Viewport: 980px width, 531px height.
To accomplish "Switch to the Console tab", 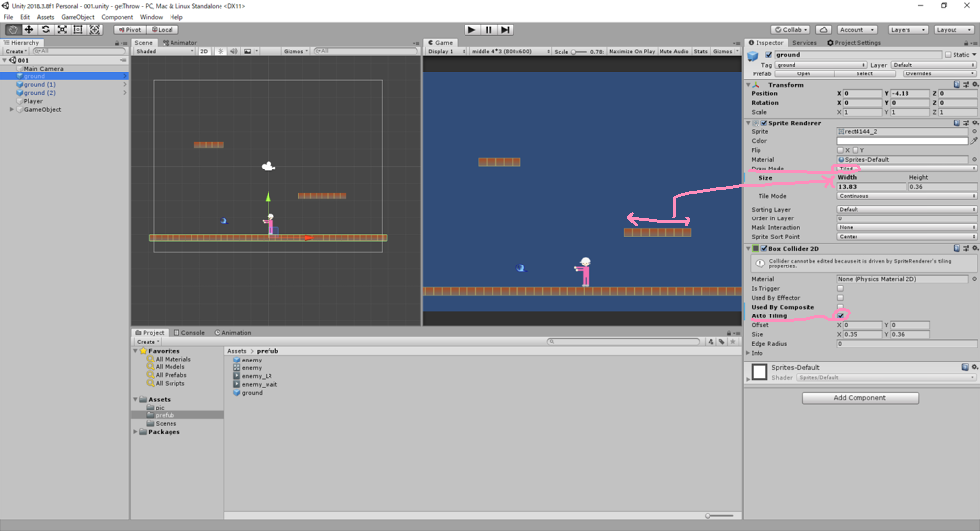I will point(189,333).
